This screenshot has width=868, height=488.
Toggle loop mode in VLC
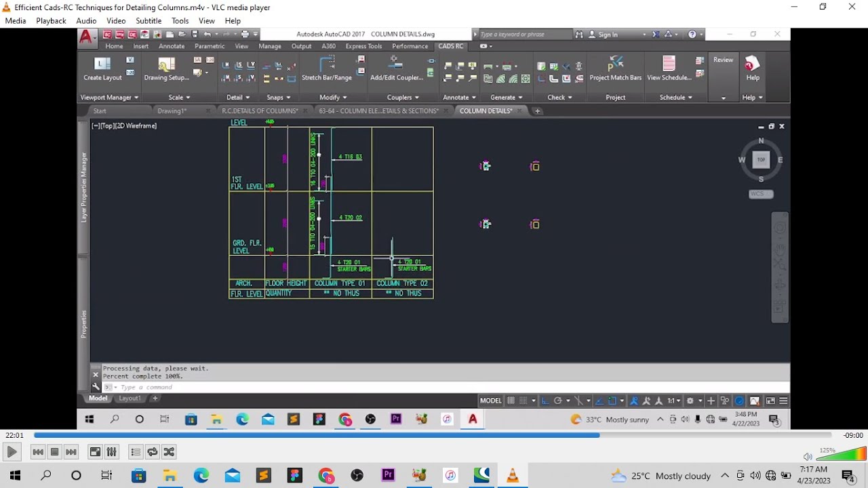point(153,452)
